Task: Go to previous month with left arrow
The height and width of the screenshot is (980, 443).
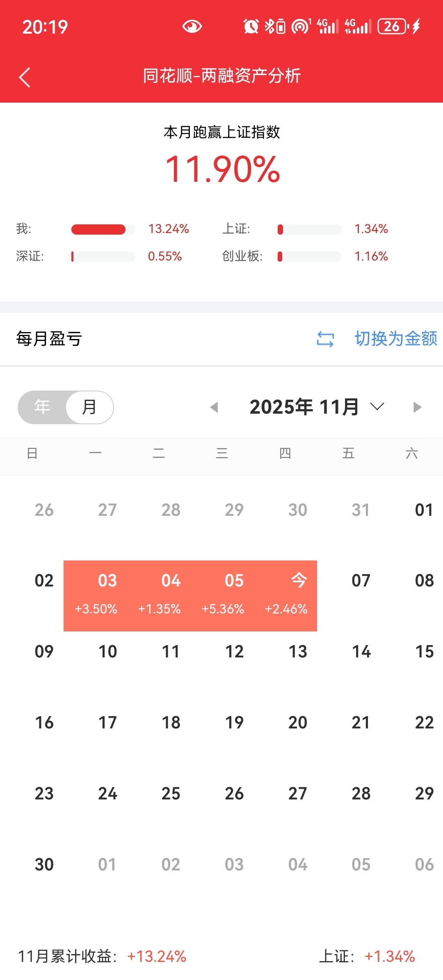Action: coord(214,407)
